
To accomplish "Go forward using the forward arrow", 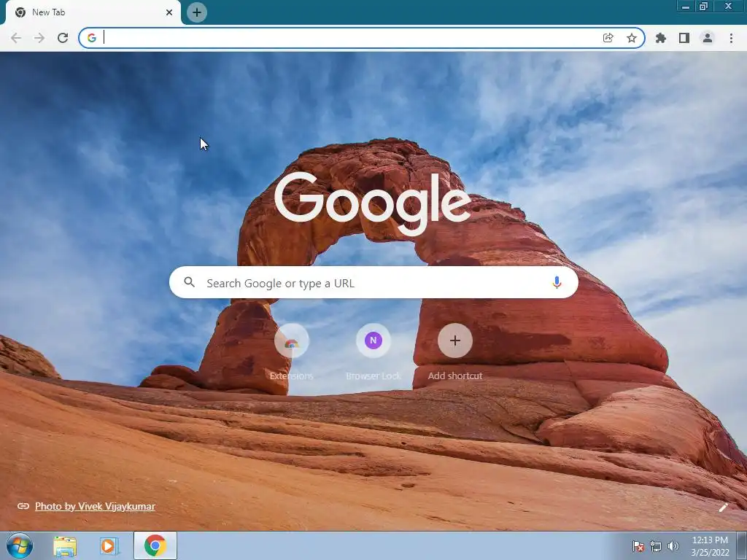I will tap(39, 38).
